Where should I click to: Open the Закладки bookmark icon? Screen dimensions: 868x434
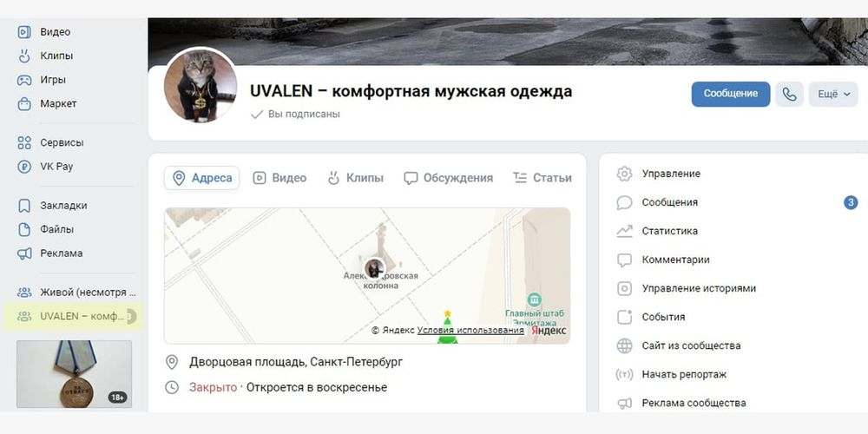coord(23,206)
